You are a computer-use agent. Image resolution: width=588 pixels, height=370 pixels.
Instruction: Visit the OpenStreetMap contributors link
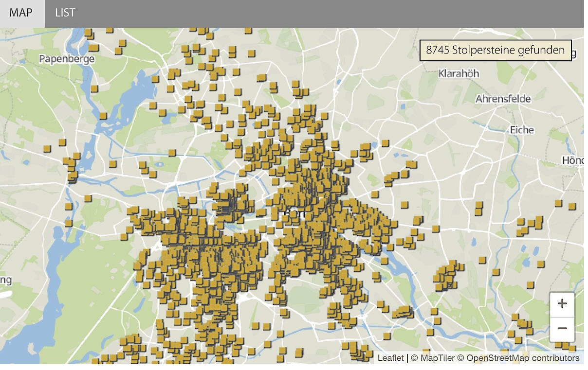(x=523, y=358)
